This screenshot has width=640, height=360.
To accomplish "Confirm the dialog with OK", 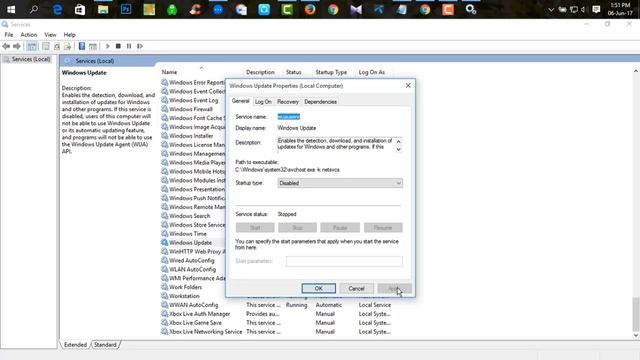I will [319, 289].
